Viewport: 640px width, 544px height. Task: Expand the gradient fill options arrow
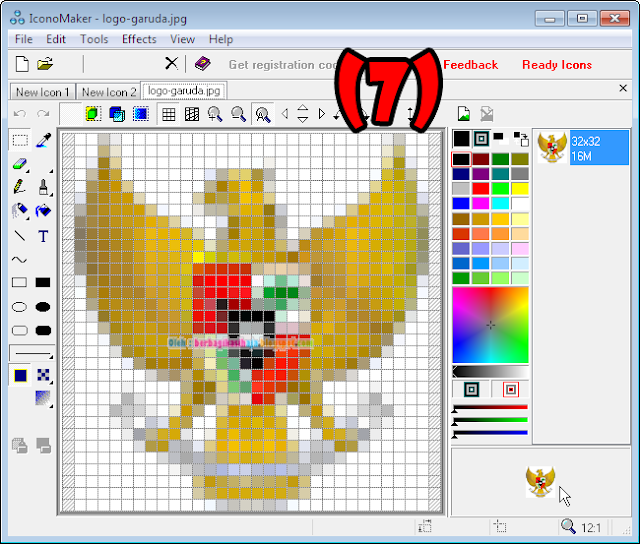pos(51,406)
